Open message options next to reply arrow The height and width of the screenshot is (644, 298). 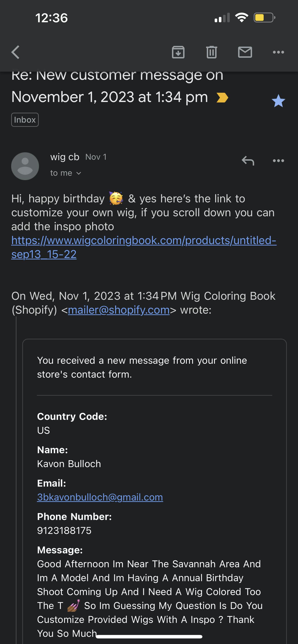(278, 161)
